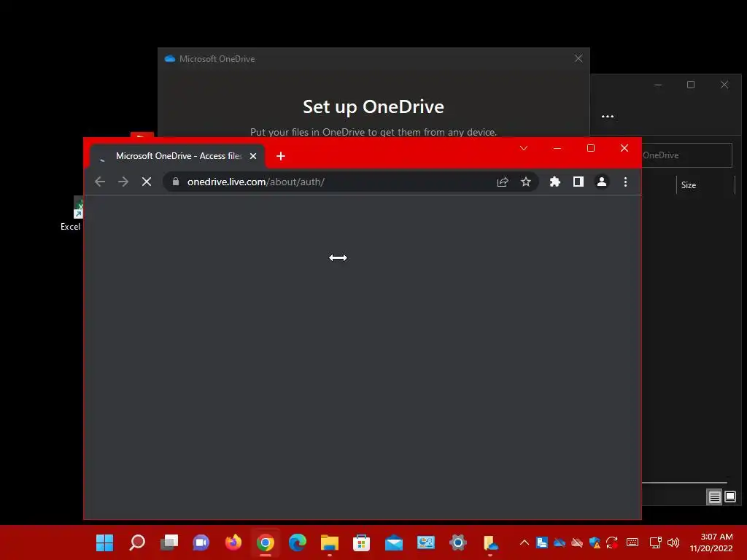Screen dimensions: 747x560
Task: Click the OneDrive search box in File Explorer
Action: [686, 155]
